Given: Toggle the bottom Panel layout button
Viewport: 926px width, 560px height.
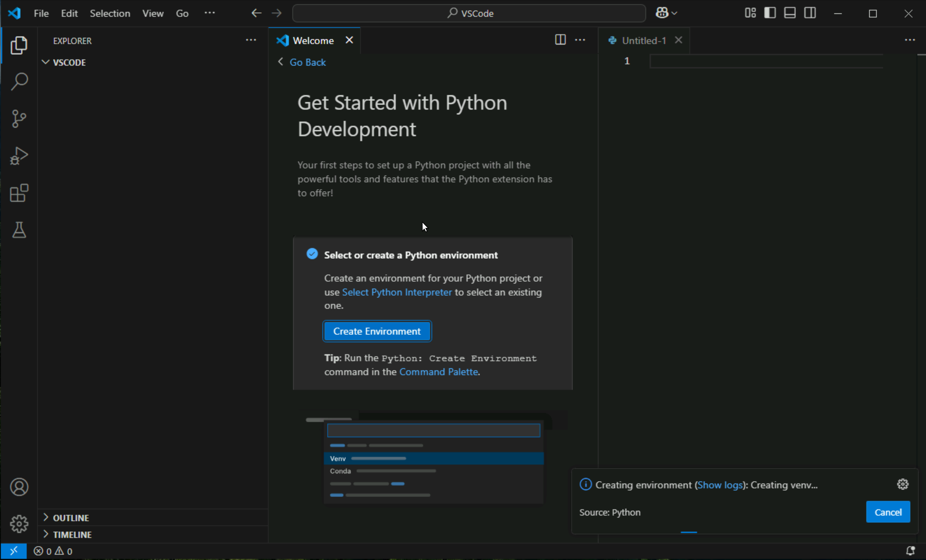Looking at the screenshot, I should click(x=790, y=13).
